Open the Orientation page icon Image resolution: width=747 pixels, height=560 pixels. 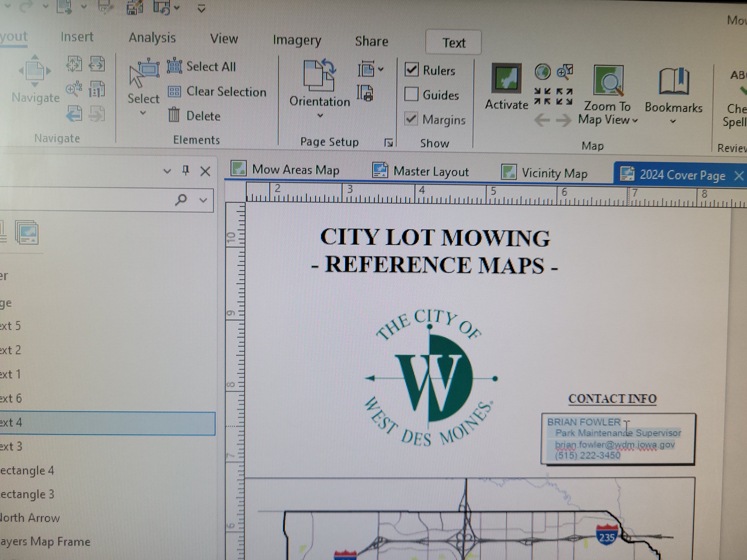click(x=319, y=76)
